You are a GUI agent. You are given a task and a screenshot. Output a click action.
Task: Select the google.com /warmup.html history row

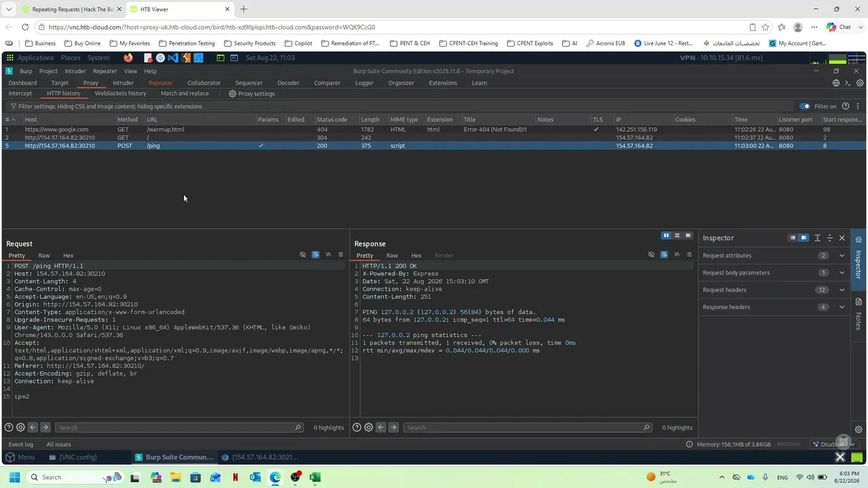pos(434,129)
